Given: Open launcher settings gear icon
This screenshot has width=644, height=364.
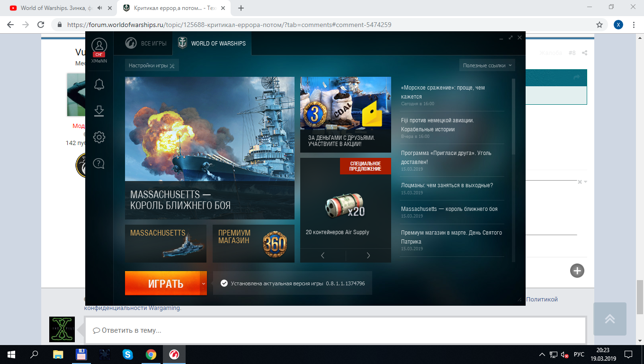Looking at the screenshot, I should 99,137.
